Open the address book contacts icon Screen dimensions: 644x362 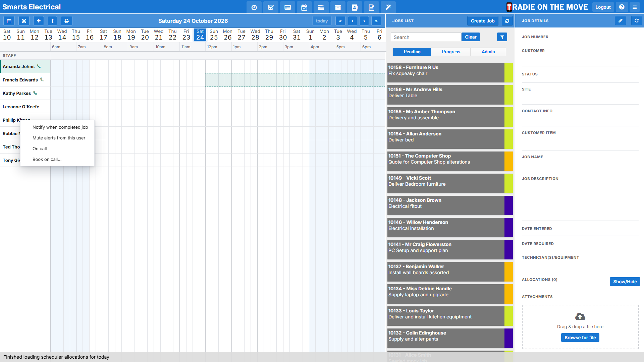tap(355, 7)
